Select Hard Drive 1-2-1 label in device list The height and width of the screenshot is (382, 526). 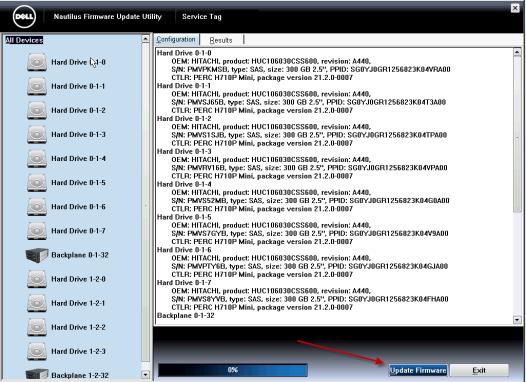pos(78,303)
